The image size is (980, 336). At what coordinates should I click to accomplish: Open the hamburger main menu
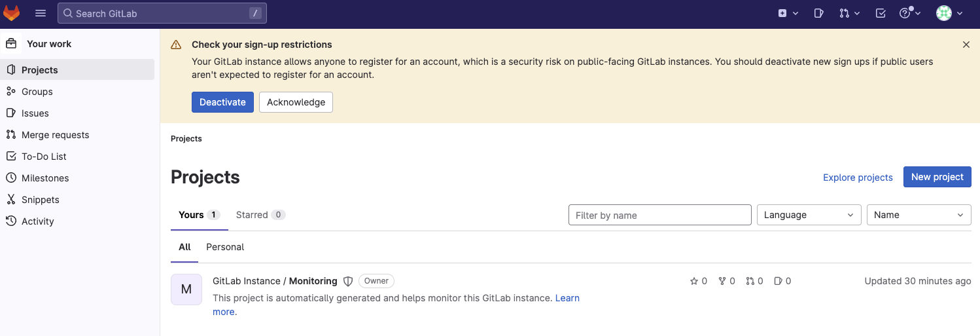pos(41,13)
